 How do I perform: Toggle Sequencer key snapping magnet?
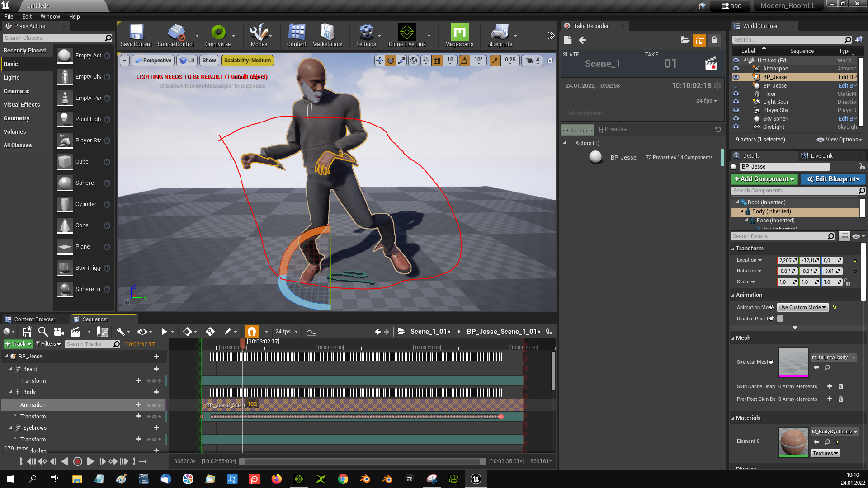pyautogui.click(x=252, y=332)
